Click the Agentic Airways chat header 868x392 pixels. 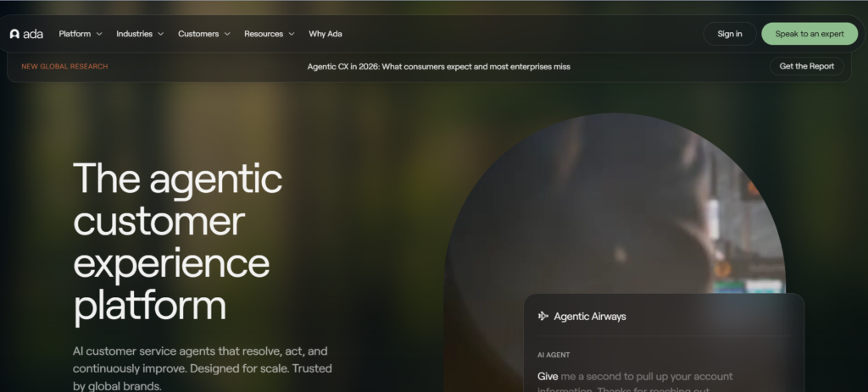click(581, 317)
